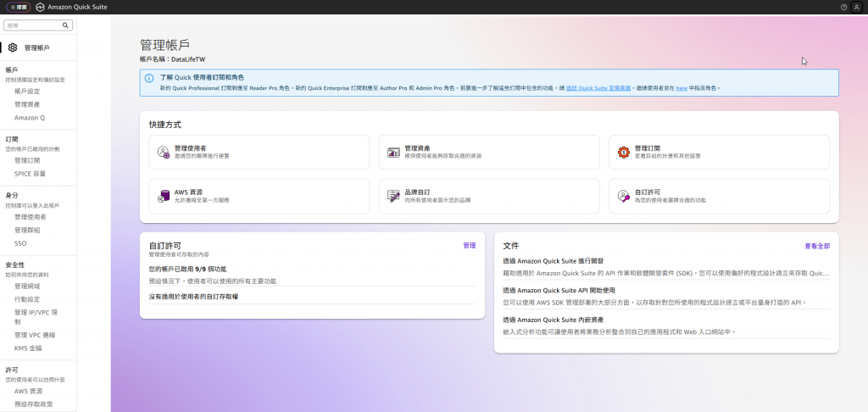
Task: Open 管理訂閱 in the sidebar
Action: [x=27, y=160]
